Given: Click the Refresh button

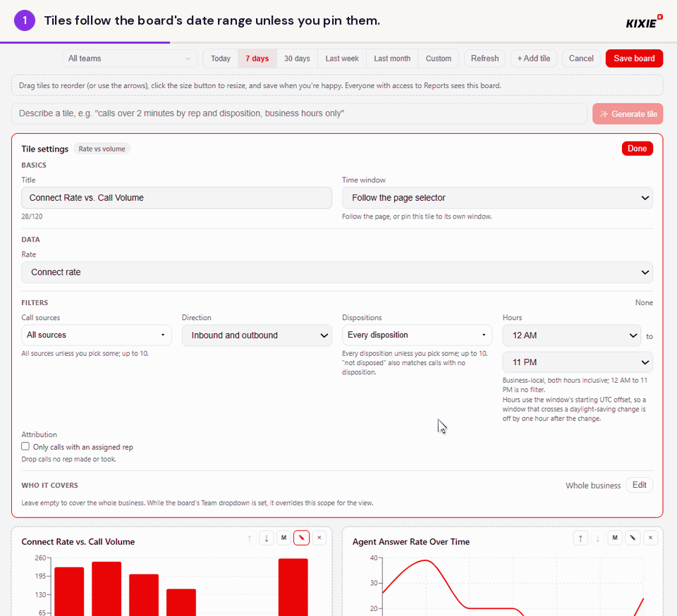Looking at the screenshot, I should pos(485,58).
